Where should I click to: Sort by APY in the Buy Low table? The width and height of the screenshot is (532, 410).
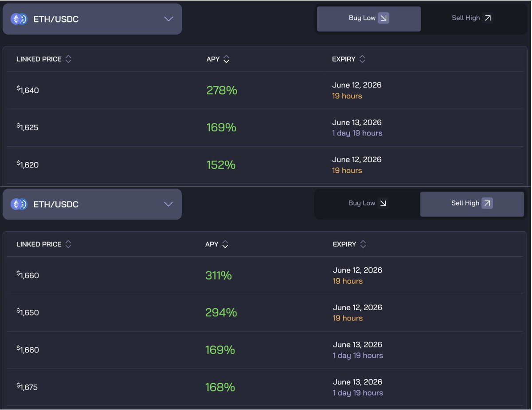pyautogui.click(x=226, y=59)
